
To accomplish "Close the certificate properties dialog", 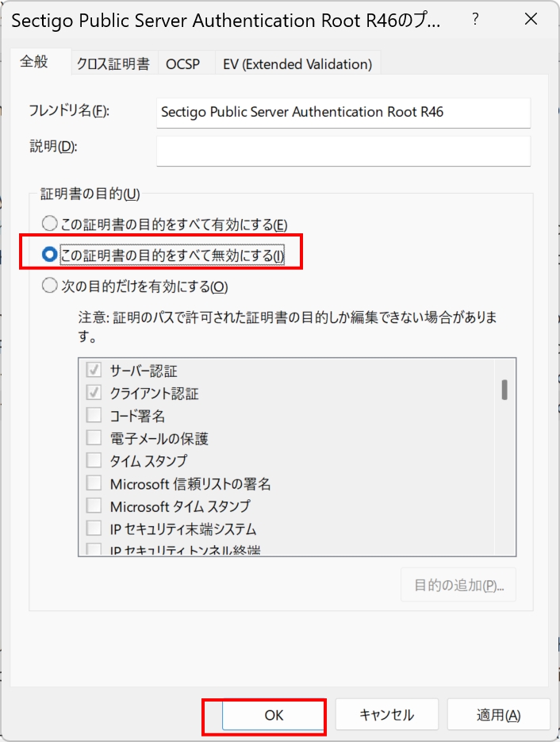I will click(531, 19).
